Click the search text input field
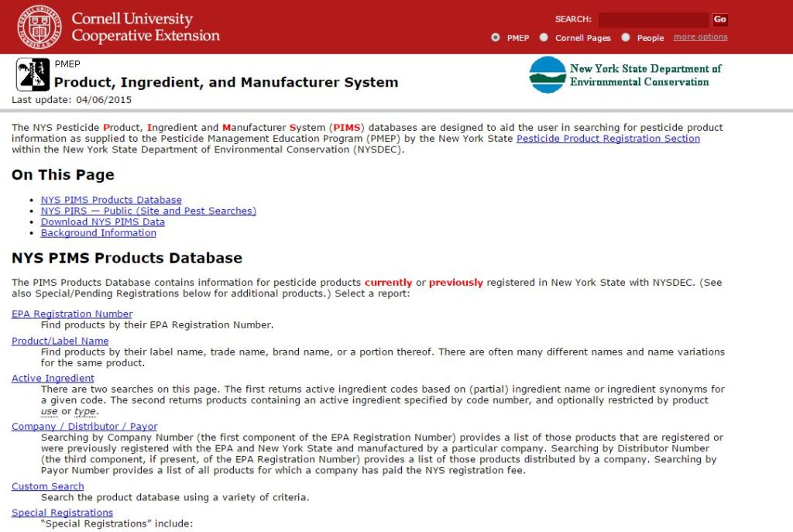 tap(653, 19)
